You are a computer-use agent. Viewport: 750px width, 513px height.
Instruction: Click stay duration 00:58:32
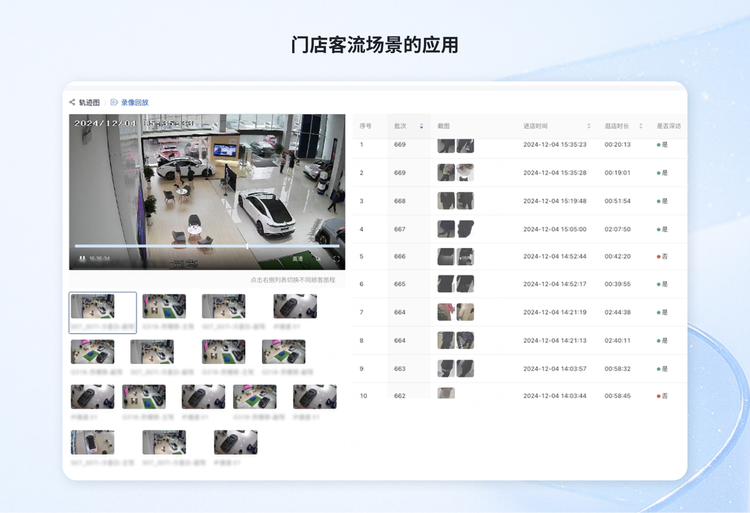(618, 369)
